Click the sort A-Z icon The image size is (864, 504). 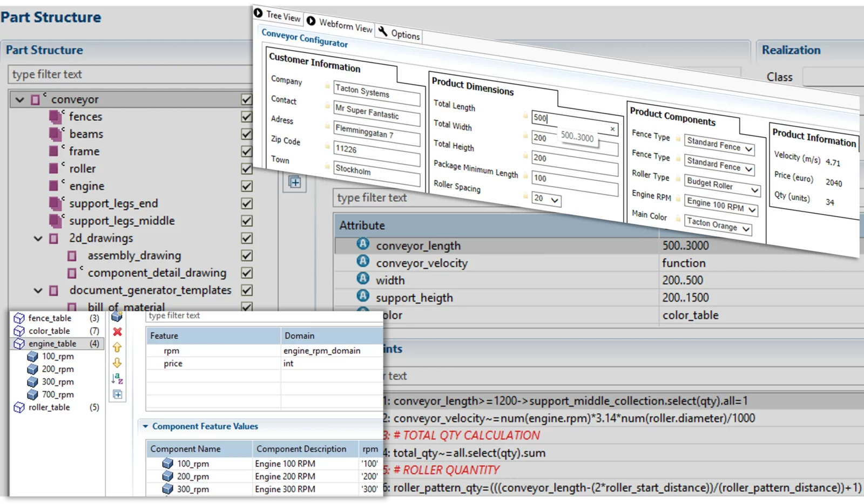coord(117,379)
